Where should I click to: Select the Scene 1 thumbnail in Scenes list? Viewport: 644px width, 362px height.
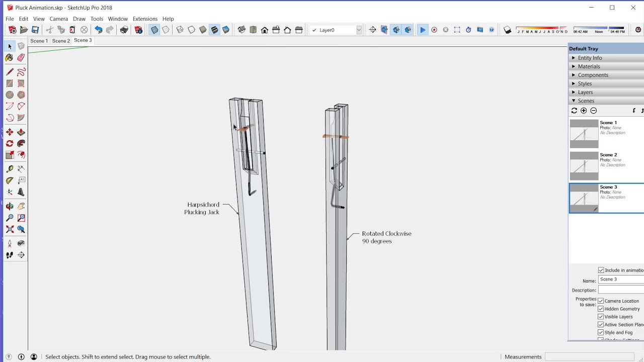tap(584, 134)
